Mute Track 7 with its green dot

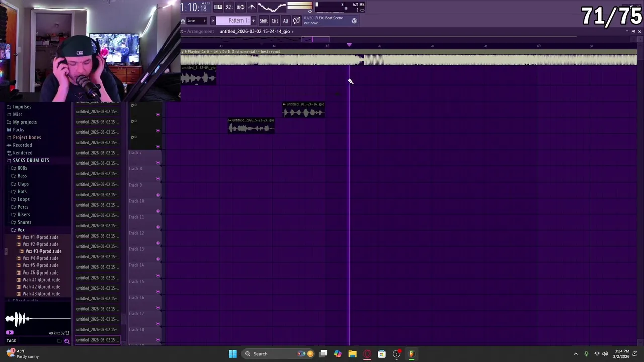click(158, 163)
